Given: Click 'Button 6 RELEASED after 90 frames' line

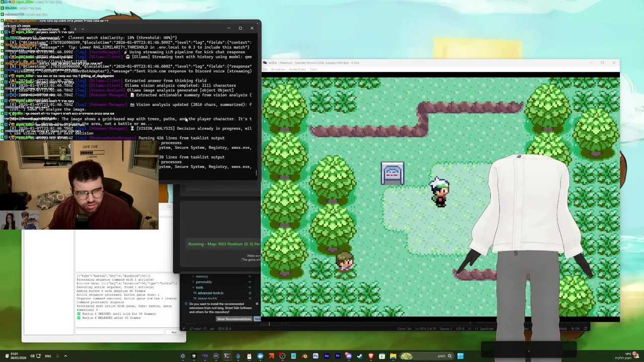Looking at the screenshot, I should coord(109,318).
